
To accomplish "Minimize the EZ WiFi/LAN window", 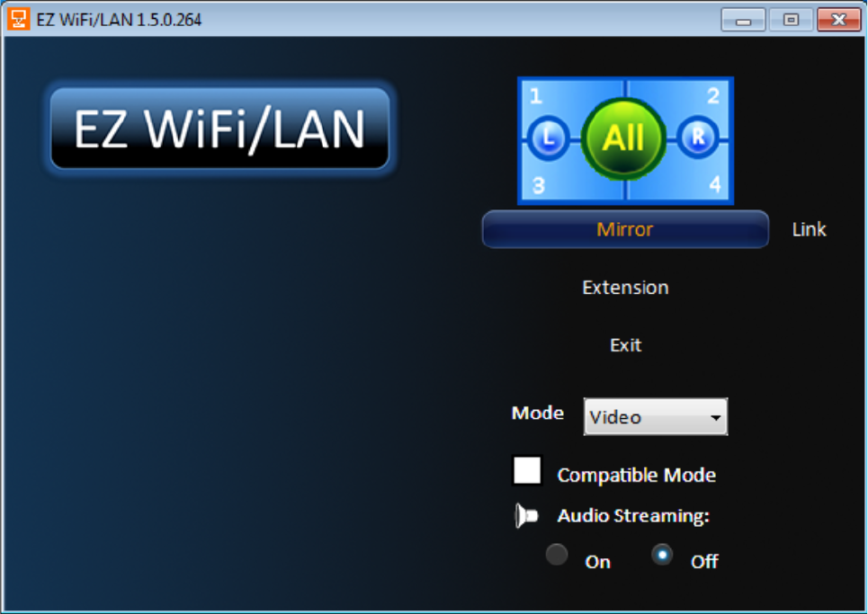I will tap(743, 20).
